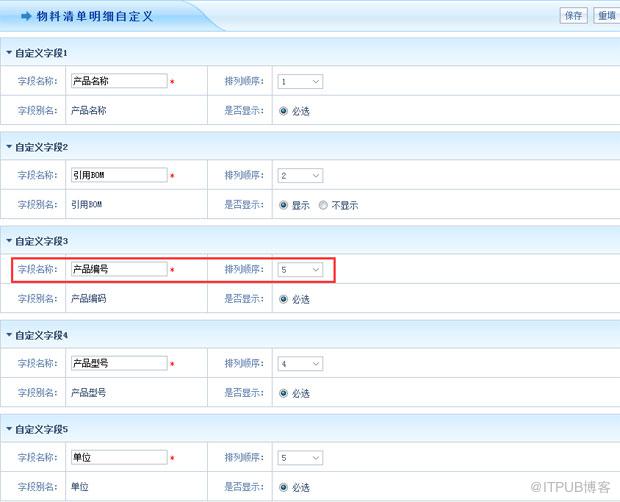Click the 产品名称 alias text
Screen dimensions: 620x502
[x=89, y=110]
